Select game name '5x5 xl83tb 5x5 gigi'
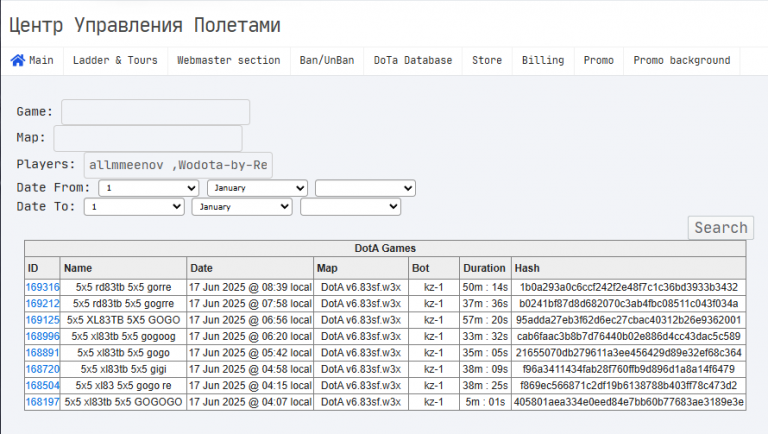The image size is (768, 434). (x=123, y=369)
